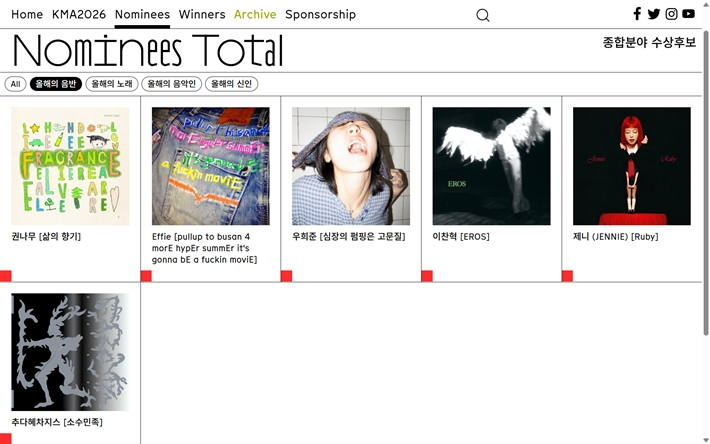Visit the Twitter profile icon
Viewport: 710px width, 444px height.
(x=653, y=14)
